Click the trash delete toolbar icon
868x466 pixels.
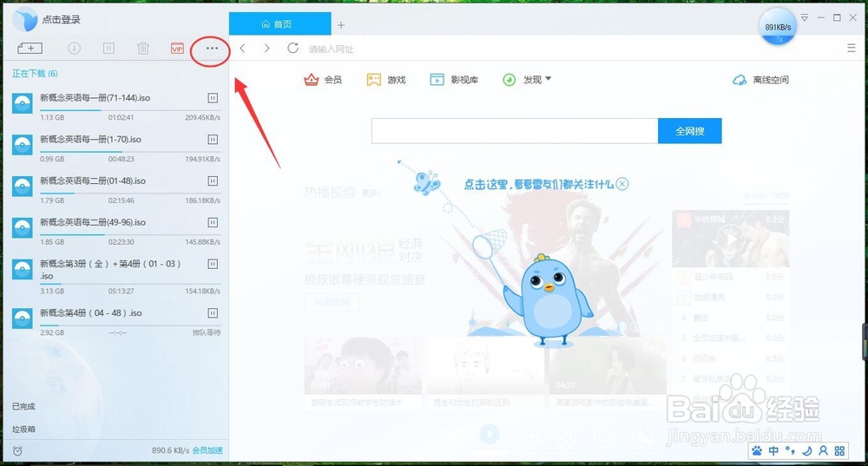143,49
